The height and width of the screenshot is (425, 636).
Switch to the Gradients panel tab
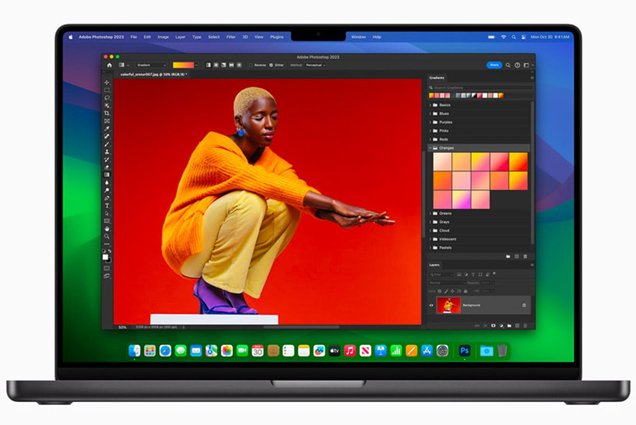pos(437,77)
